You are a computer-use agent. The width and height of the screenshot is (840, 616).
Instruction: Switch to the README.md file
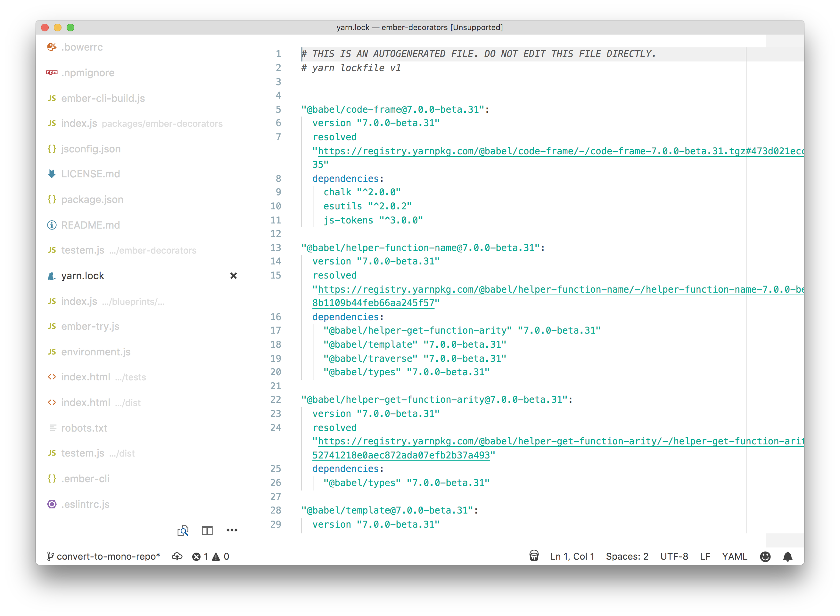[x=90, y=225]
